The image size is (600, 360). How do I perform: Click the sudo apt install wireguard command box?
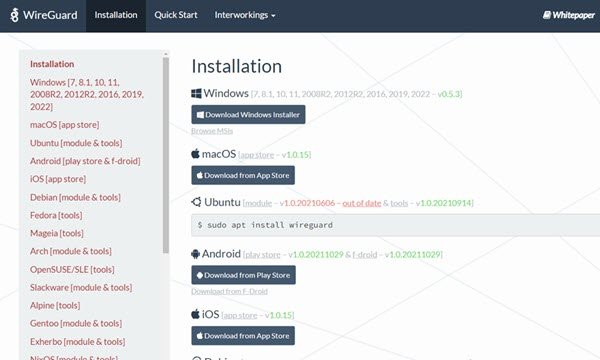(396, 225)
